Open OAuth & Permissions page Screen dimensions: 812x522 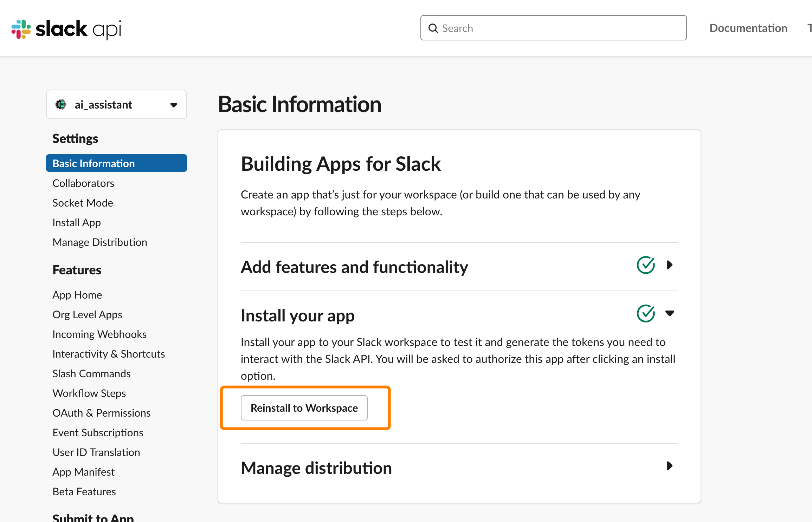101,413
